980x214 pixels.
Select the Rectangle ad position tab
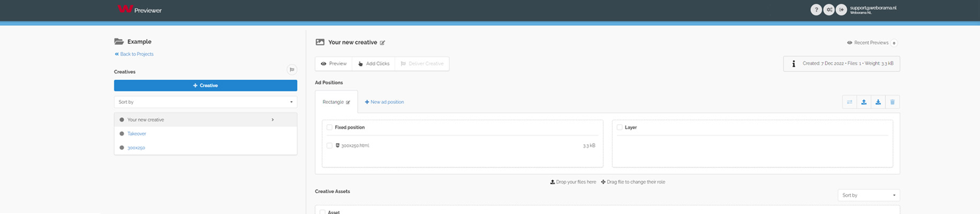336,102
